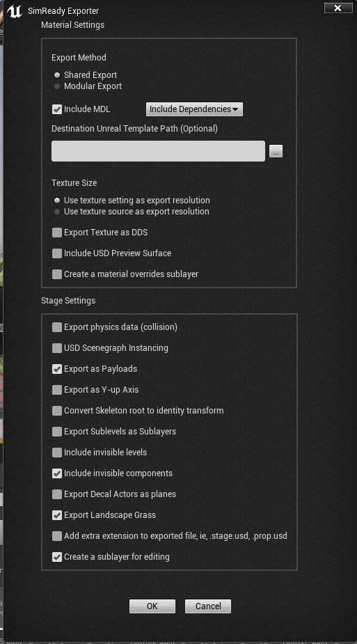Click the browse ellipsis button for template path
This screenshot has width=357, height=644.
point(276,152)
